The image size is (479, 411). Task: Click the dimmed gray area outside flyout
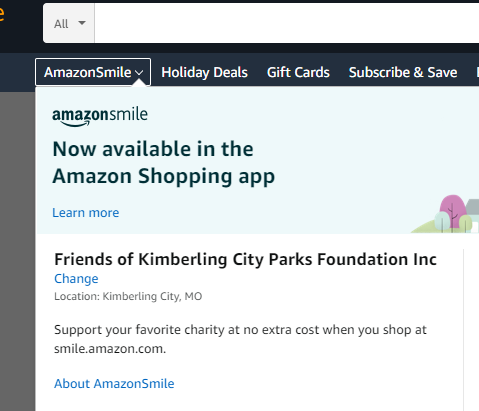pos(17,251)
